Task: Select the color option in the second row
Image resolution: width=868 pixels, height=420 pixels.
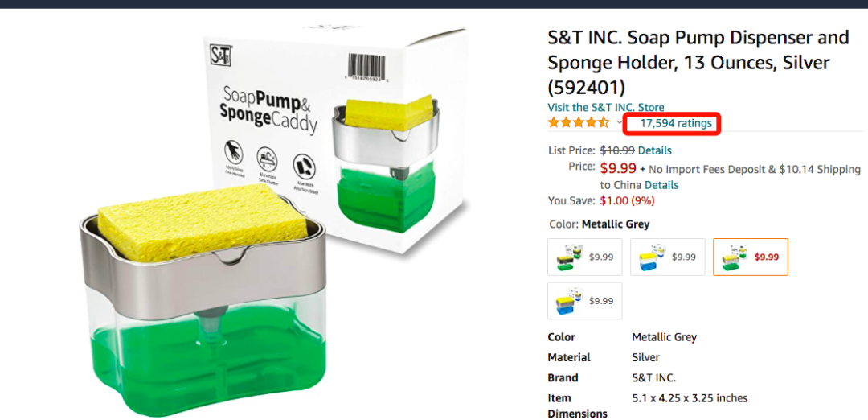Action: click(584, 301)
